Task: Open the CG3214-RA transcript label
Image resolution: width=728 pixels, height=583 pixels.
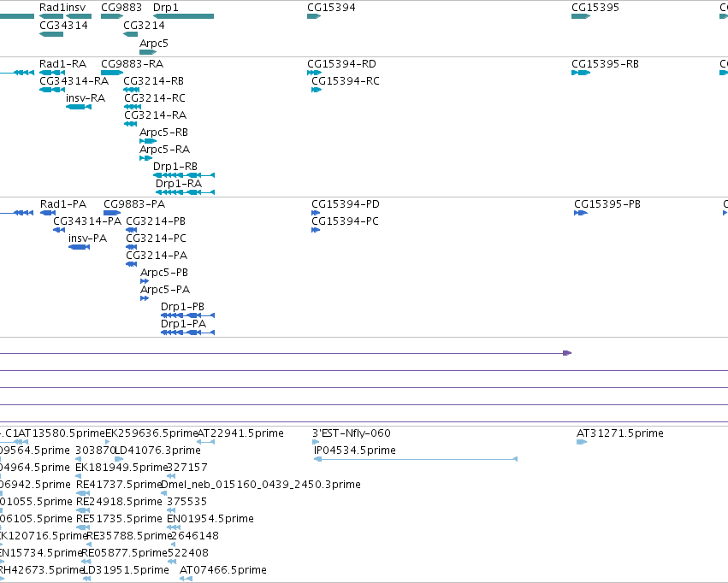Action: (x=155, y=115)
